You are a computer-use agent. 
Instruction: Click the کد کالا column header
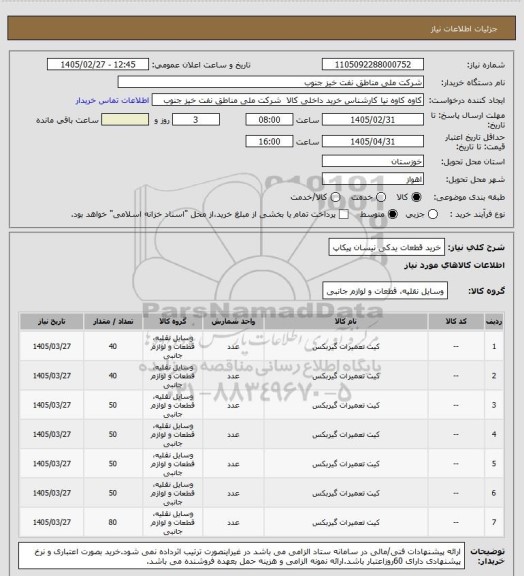pos(456,322)
